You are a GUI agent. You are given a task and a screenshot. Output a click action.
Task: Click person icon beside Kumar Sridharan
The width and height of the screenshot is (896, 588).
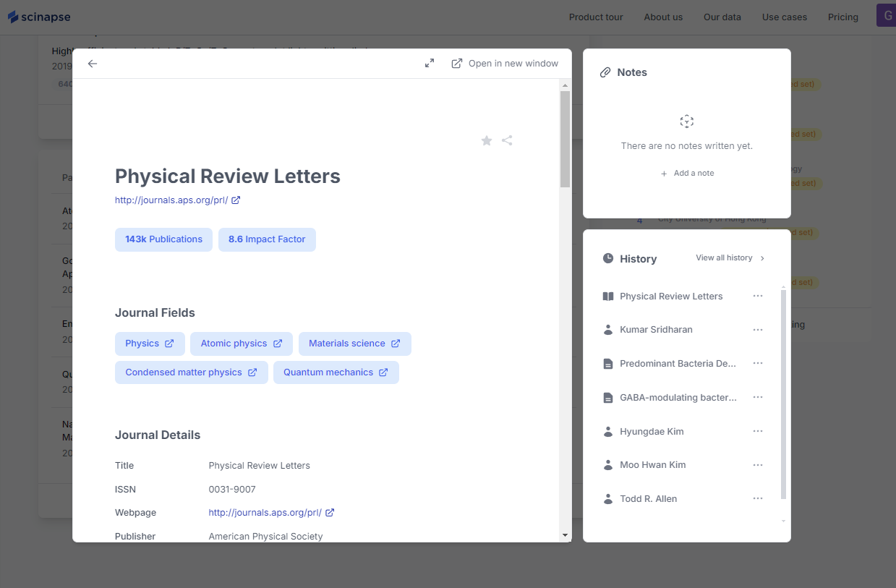[608, 330]
